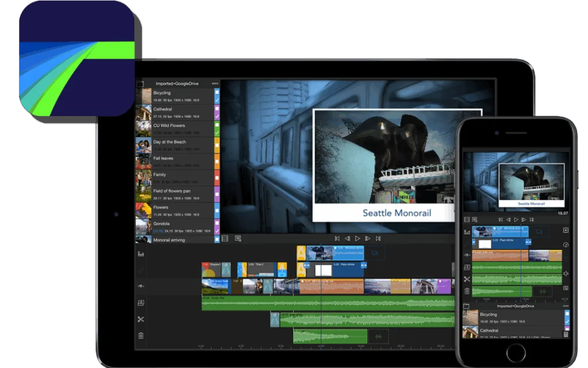The width and height of the screenshot is (588, 368).
Task: Open the library source folder on iPad
Action: tap(140, 84)
